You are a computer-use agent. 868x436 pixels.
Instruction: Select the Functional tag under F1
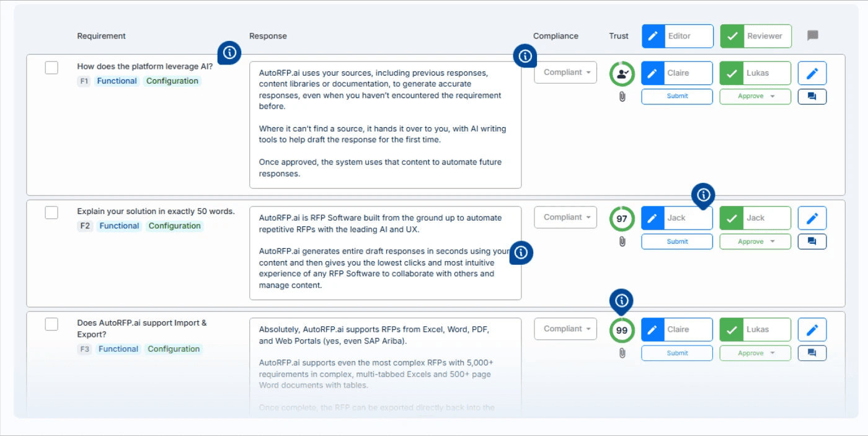pos(117,81)
